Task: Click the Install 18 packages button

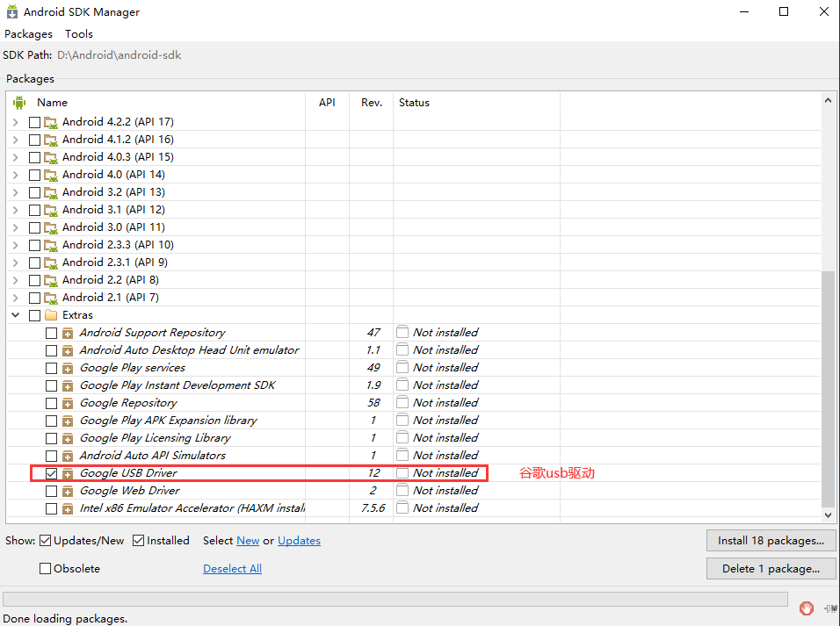Action: coord(771,540)
